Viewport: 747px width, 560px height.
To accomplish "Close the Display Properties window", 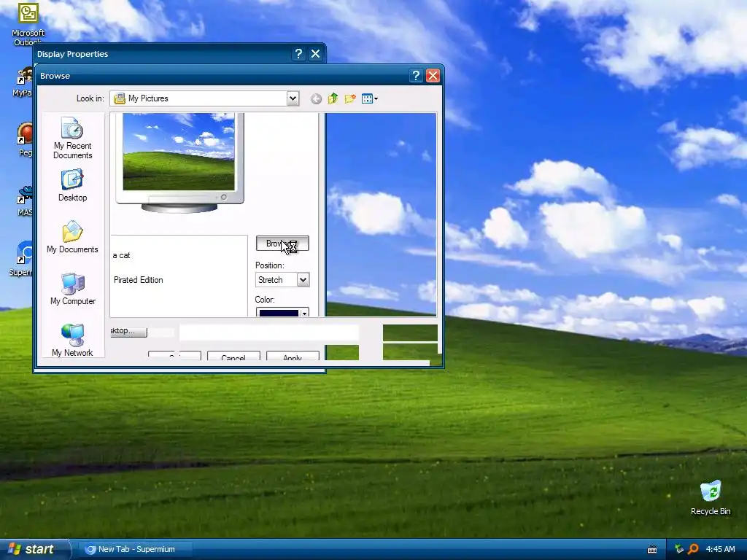I will (x=315, y=54).
